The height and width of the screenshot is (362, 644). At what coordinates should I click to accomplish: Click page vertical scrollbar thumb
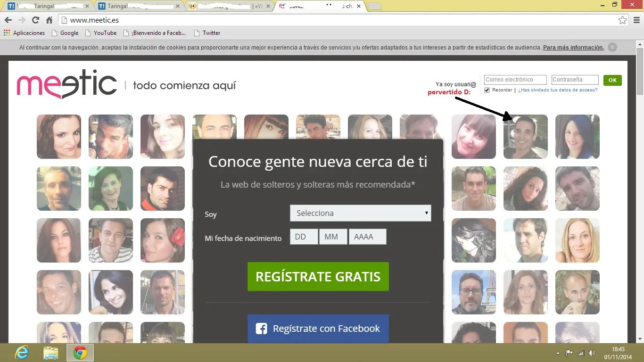tap(640, 71)
